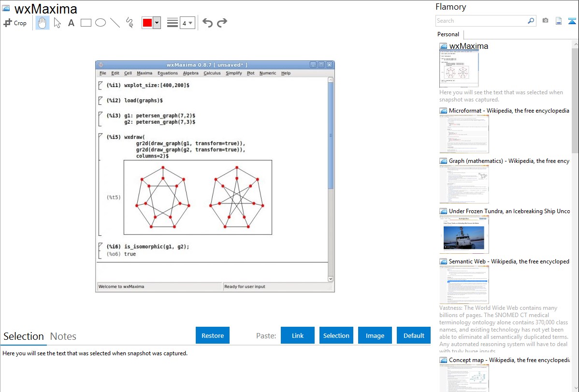Select the straight line tool
This screenshot has width=579, height=392.
(115, 23)
